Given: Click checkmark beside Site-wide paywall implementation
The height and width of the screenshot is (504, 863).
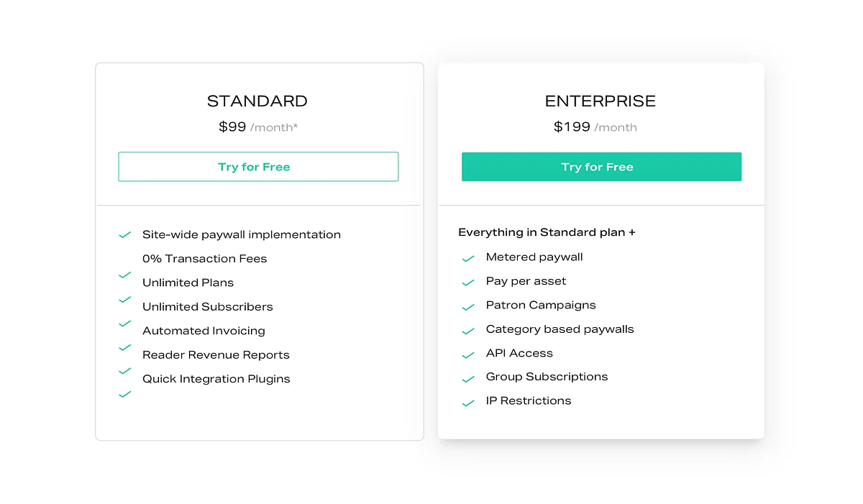Looking at the screenshot, I should point(124,235).
